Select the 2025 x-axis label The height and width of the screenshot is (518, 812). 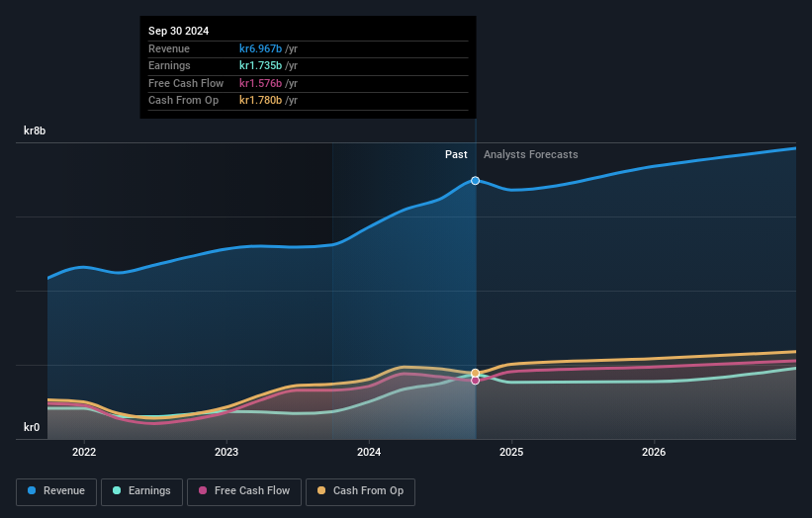511,453
